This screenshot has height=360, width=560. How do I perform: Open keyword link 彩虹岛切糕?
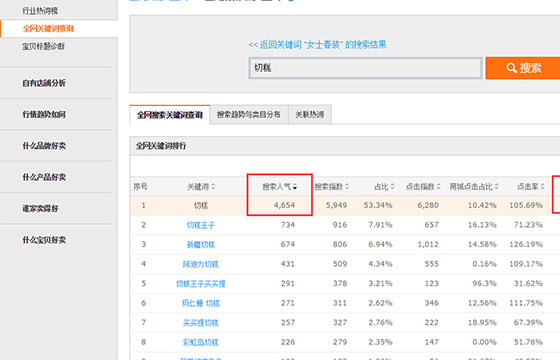click(201, 342)
